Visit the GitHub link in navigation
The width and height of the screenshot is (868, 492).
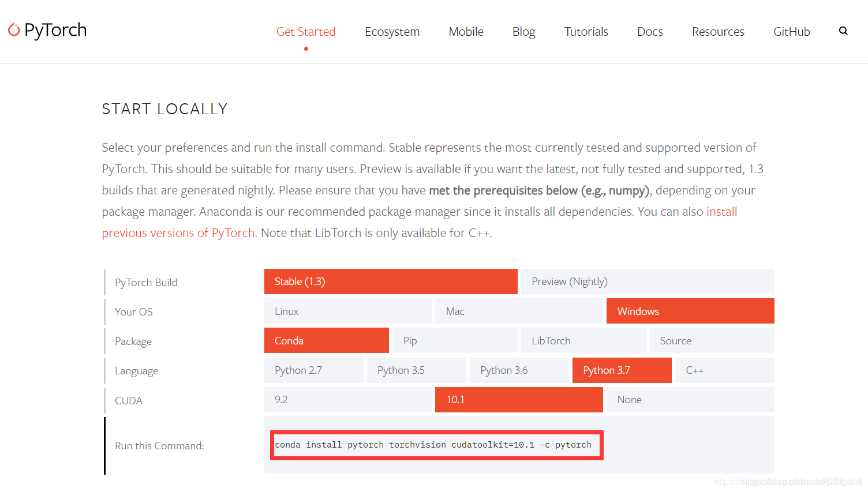(791, 32)
